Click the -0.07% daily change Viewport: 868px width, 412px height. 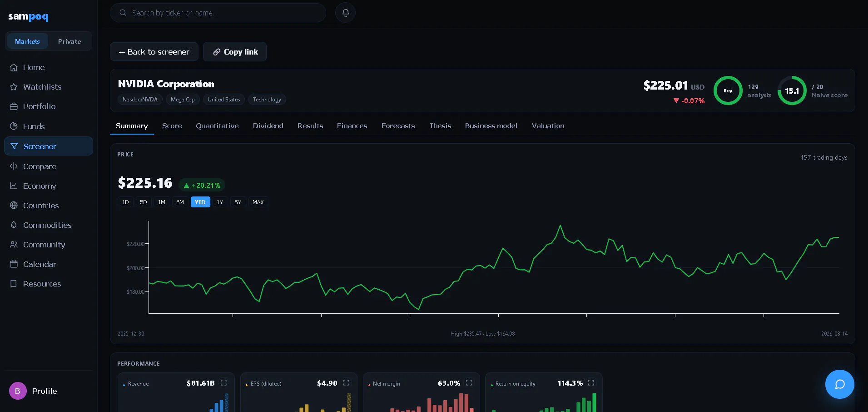(689, 101)
